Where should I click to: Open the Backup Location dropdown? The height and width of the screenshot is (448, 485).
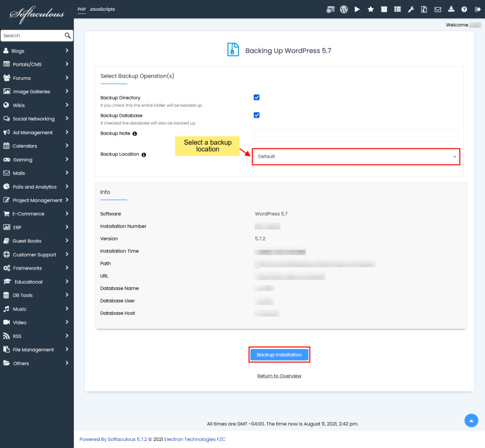pyautogui.click(x=356, y=156)
